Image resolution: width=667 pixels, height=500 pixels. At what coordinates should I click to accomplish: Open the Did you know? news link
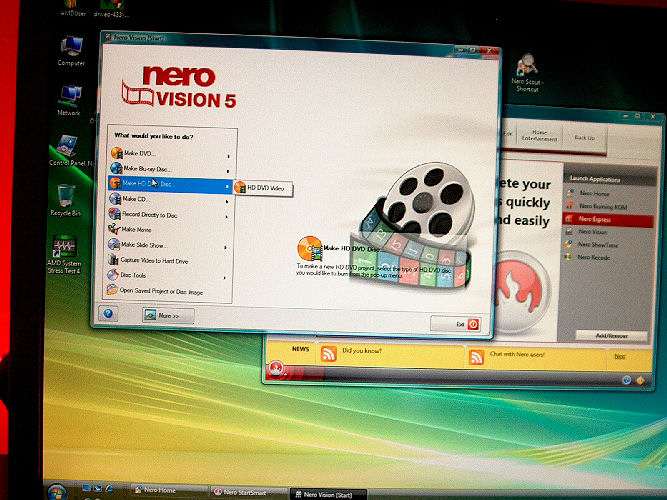coord(362,351)
